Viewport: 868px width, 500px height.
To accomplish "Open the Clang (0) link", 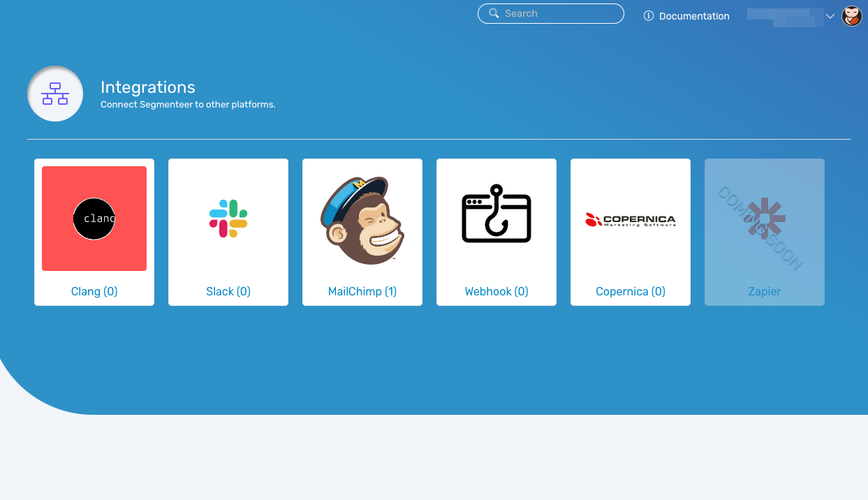I will pyautogui.click(x=94, y=291).
